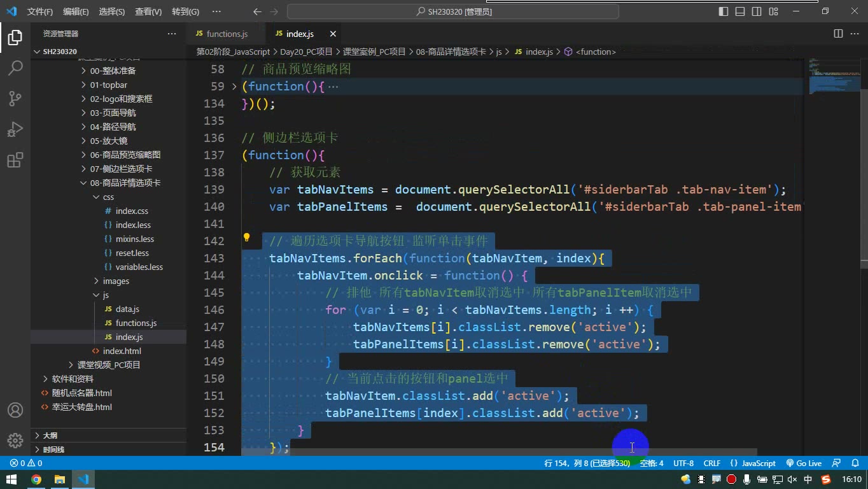Change indentation 空格: 4 setting
The height and width of the screenshot is (489, 868).
pyautogui.click(x=652, y=464)
